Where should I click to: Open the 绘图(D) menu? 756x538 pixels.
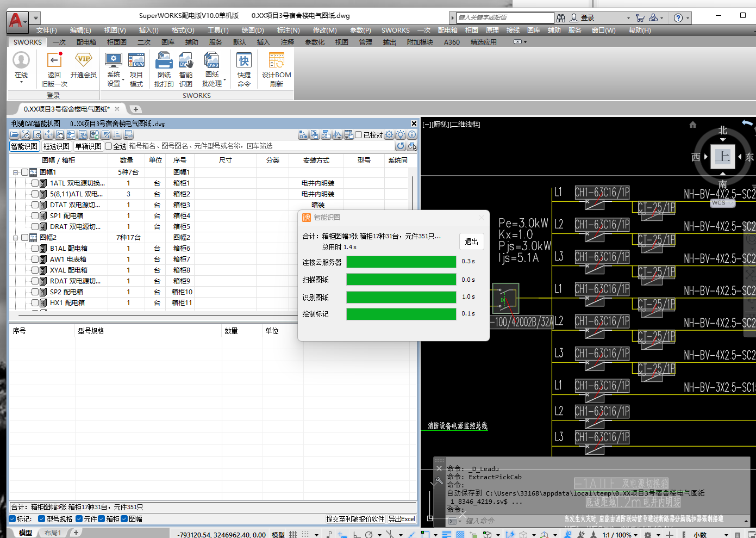point(253,30)
